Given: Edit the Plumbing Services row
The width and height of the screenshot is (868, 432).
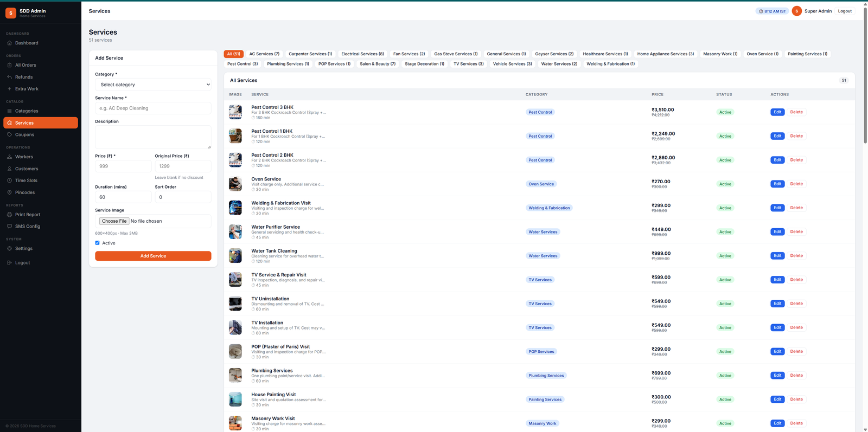Looking at the screenshot, I should pyautogui.click(x=777, y=376).
